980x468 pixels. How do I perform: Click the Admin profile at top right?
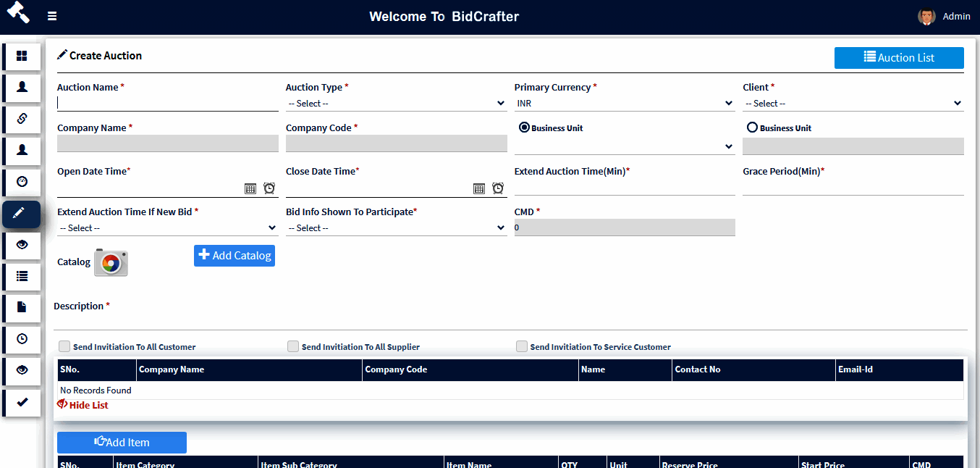click(x=942, y=16)
